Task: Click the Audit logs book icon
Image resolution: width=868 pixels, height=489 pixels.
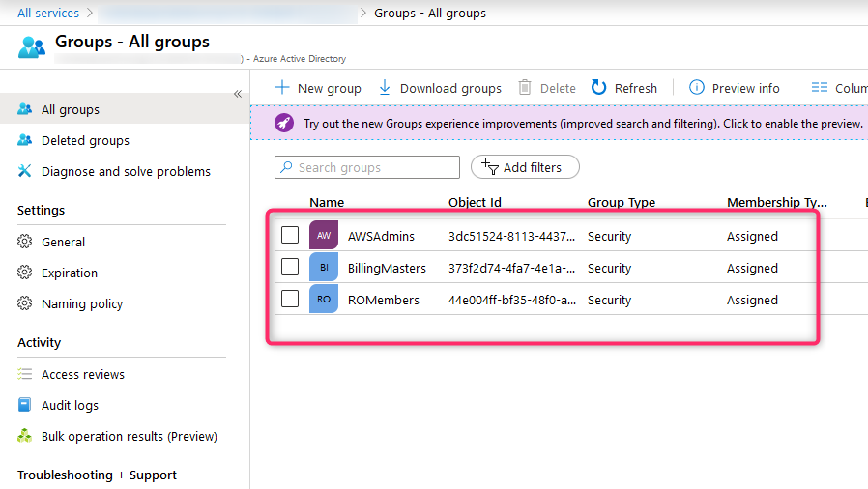Action: (24, 405)
